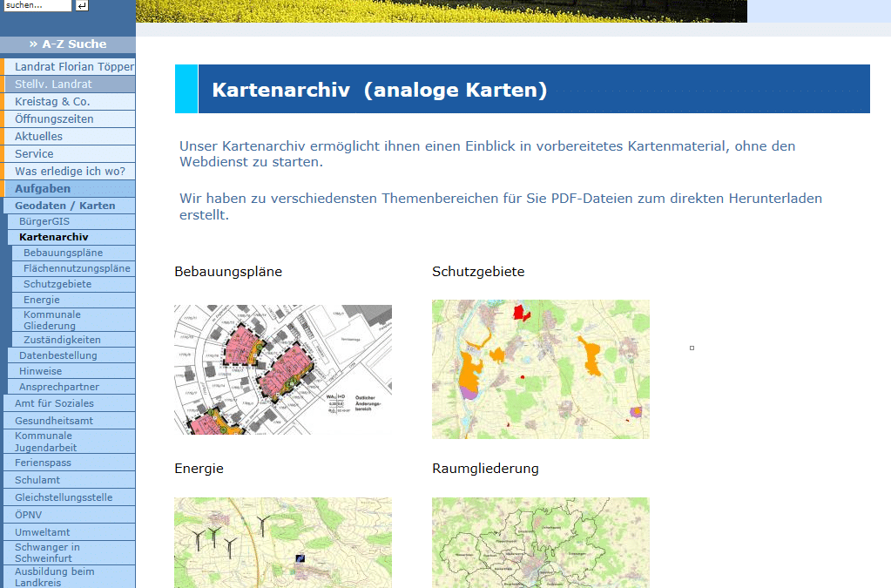Open the Service menu item
This screenshot has height=588, width=891.
pyautogui.click(x=70, y=154)
